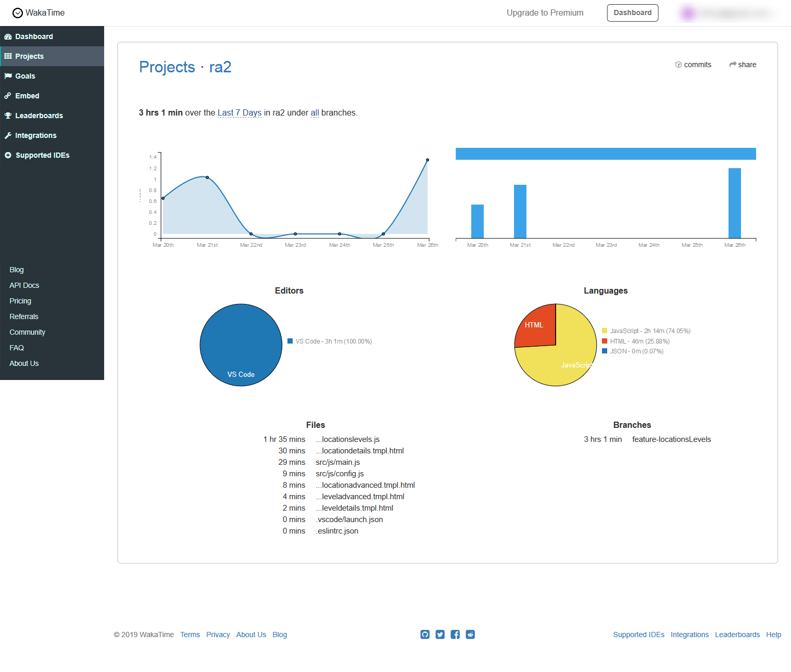
Task: Open the FAQ link
Action: click(x=17, y=348)
